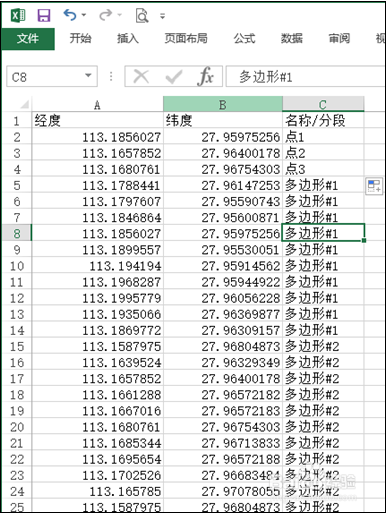This screenshot has width=386, height=515.
Task: Select cell with 113.1702526
Action: coord(97,475)
